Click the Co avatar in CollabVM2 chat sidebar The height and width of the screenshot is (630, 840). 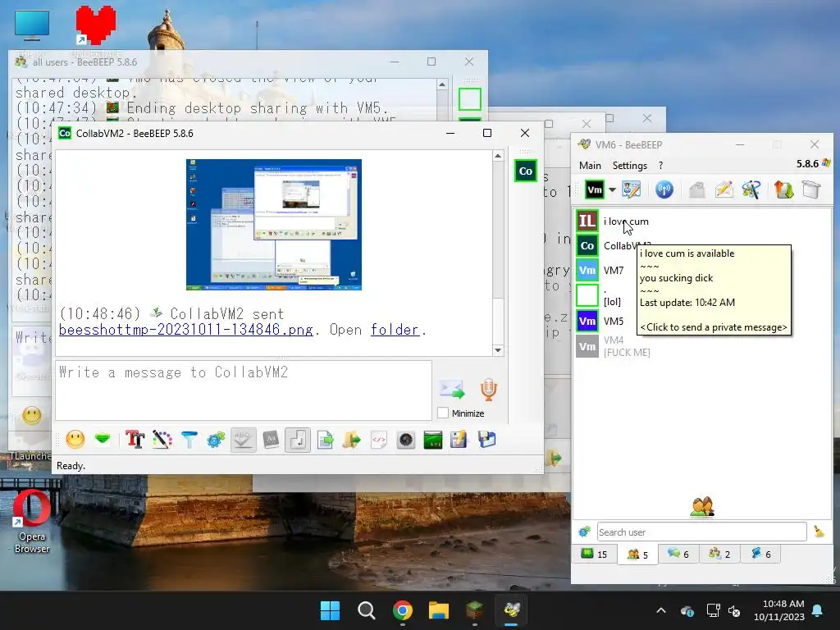[x=526, y=171]
